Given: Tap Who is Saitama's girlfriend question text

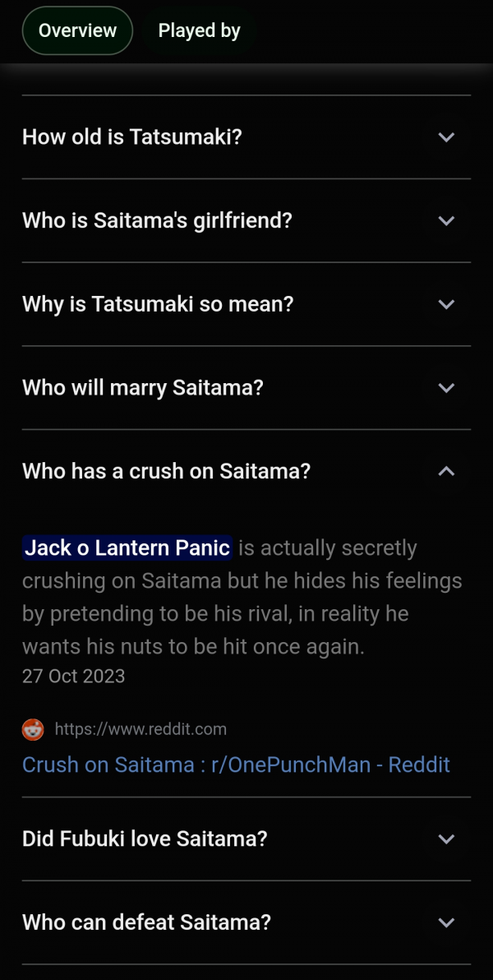Looking at the screenshot, I should point(158,220).
